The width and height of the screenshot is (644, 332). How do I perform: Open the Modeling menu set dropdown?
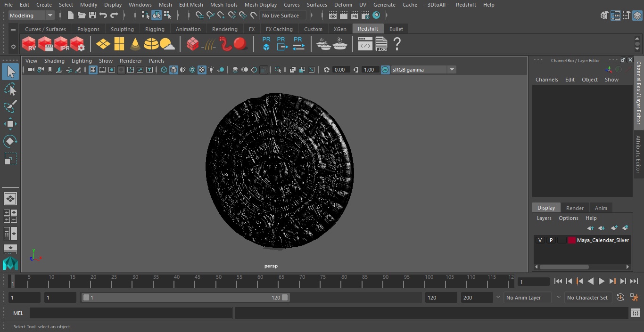pyautogui.click(x=31, y=16)
